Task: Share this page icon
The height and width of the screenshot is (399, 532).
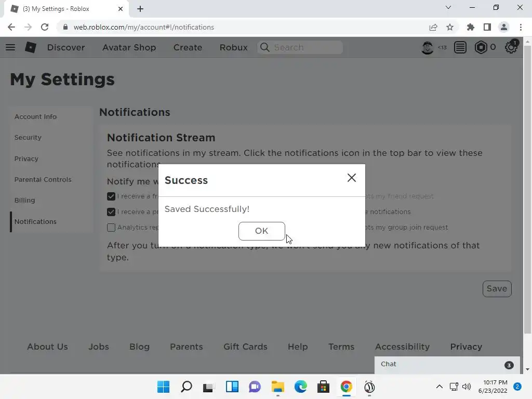Action: [x=433, y=27]
